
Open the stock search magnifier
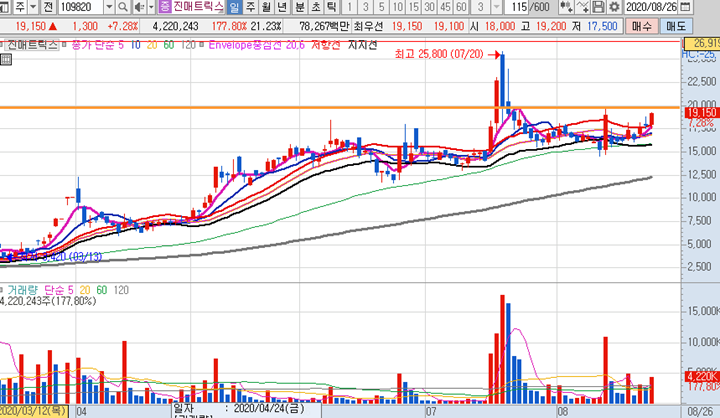point(123,7)
